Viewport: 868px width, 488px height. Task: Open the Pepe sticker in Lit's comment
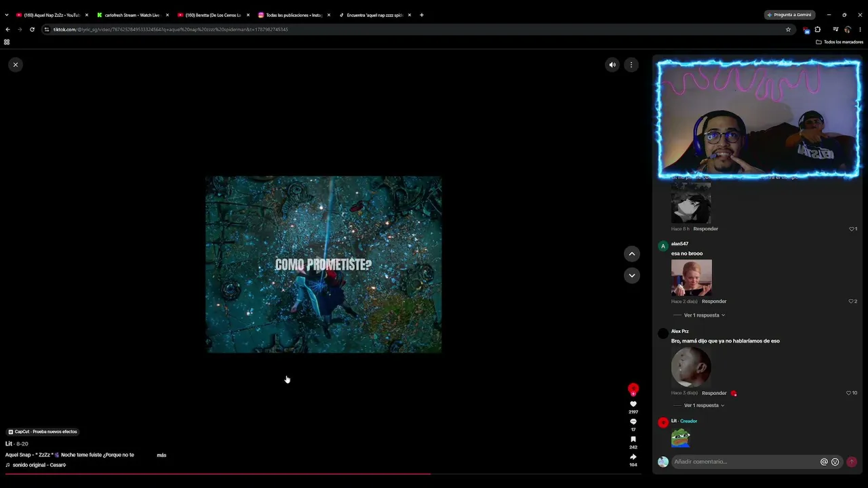[681, 438]
